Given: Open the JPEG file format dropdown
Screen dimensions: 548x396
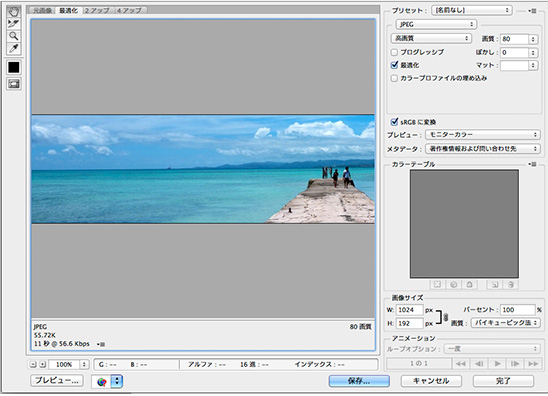Looking at the screenshot, I should pyautogui.click(x=436, y=24).
